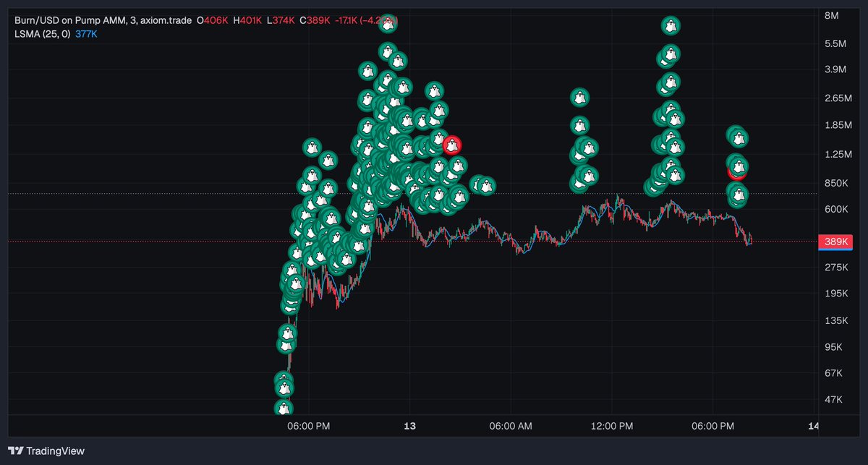Viewport: 868px width, 465px height.
Task: Select the ghost marker at the 2.65M level above 12:00 PM
Action: (579, 97)
